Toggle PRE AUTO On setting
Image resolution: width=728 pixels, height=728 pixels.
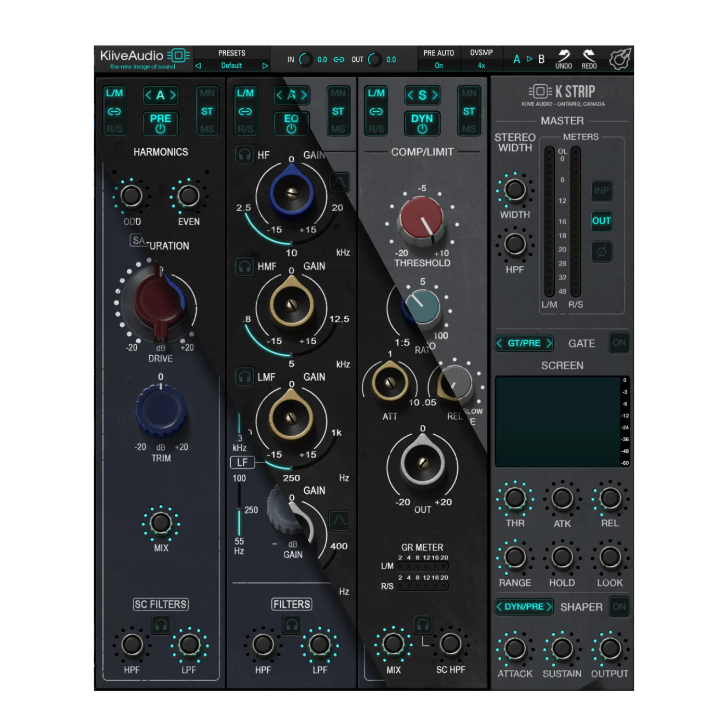pyautogui.click(x=439, y=66)
